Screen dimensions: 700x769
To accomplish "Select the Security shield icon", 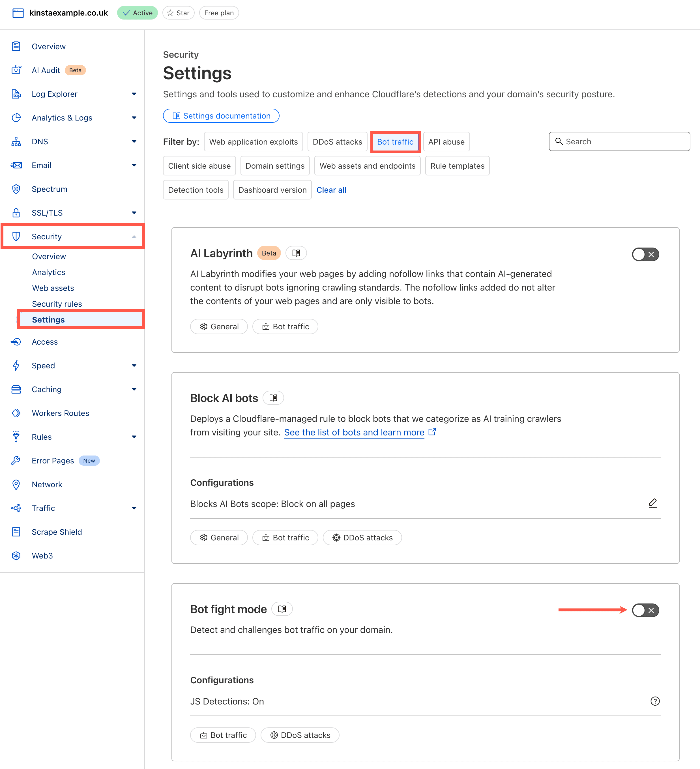I will coord(16,237).
